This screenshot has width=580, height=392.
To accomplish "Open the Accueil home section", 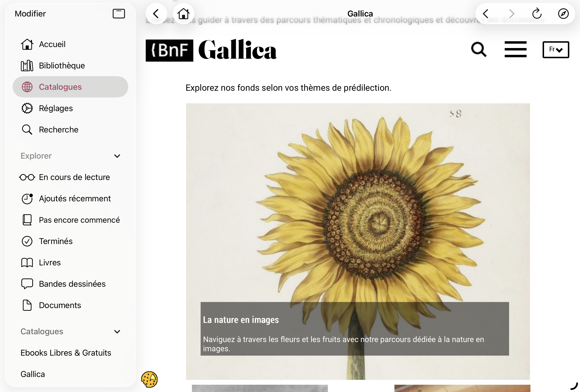I will click(70, 44).
